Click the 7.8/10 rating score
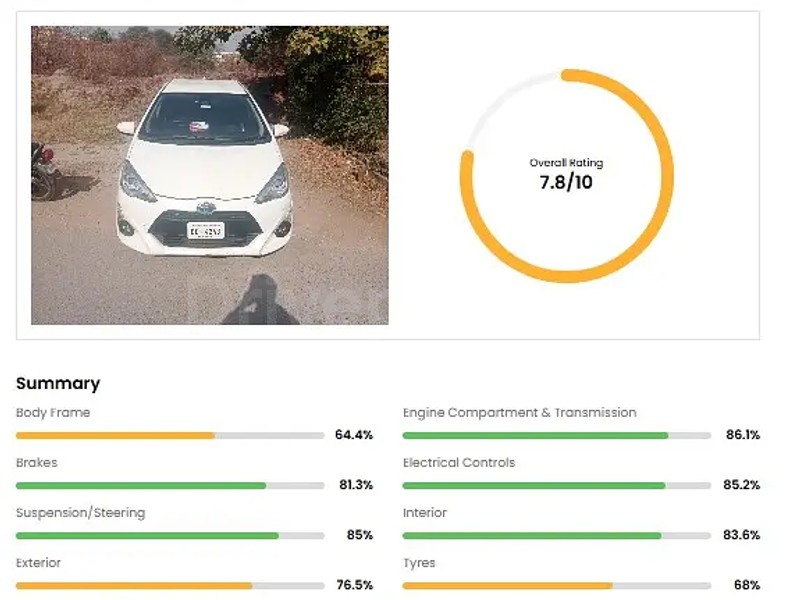The width and height of the screenshot is (800, 600). (566, 183)
